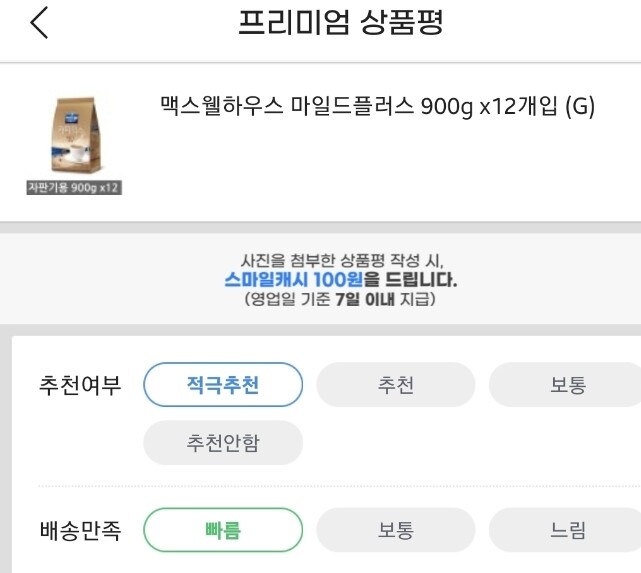Image resolution: width=641 pixels, height=573 pixels.
Task: Click the dotted divider between rating sections
Action: [x=339, y=486]
